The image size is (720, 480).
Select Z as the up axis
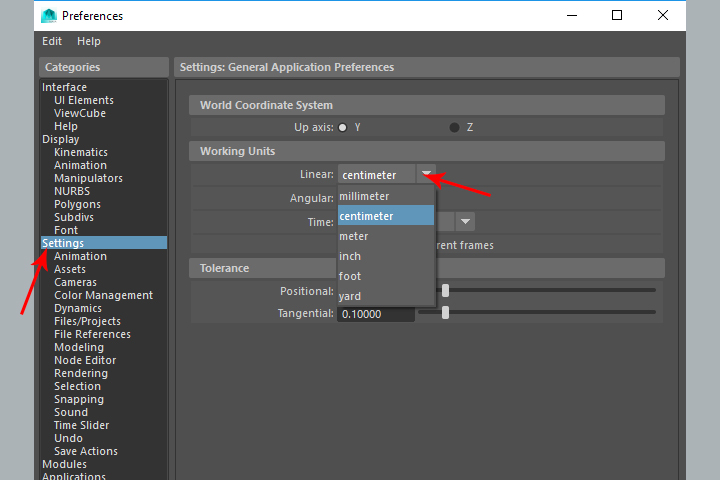pyautogui.click(x=455, y=127)
